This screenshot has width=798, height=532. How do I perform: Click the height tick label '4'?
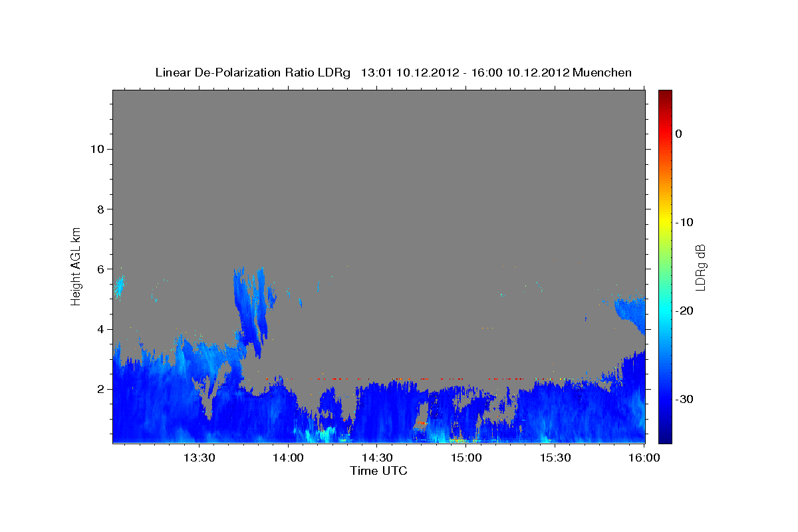point(100,329)
